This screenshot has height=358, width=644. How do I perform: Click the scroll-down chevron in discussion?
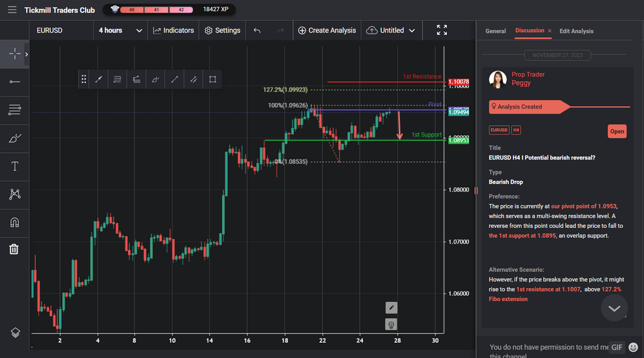[x=615, y=308]
